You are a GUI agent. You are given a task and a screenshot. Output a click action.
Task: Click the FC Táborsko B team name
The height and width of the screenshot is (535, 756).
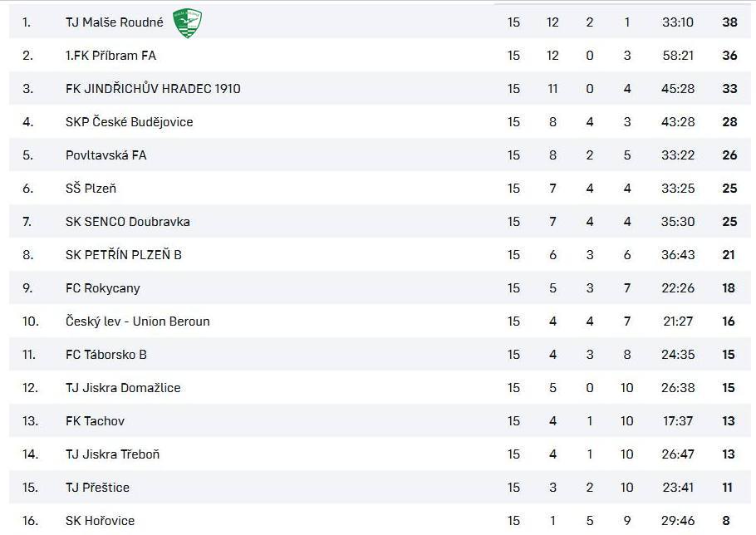tap(106, 355)
